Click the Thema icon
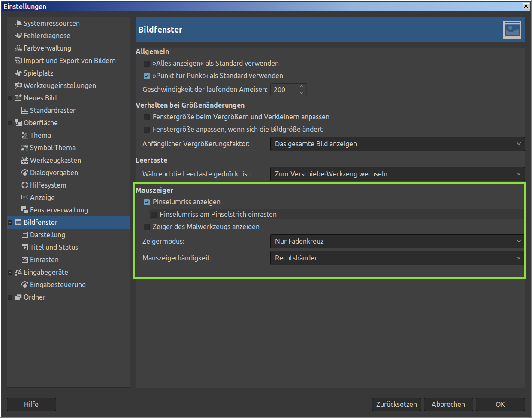This screenshot has height=418, width=532. [x=25, y=135]
